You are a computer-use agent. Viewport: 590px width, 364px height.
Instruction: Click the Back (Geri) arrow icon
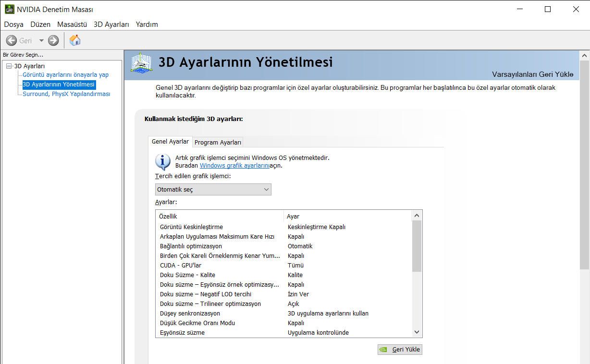coord(12,41)
